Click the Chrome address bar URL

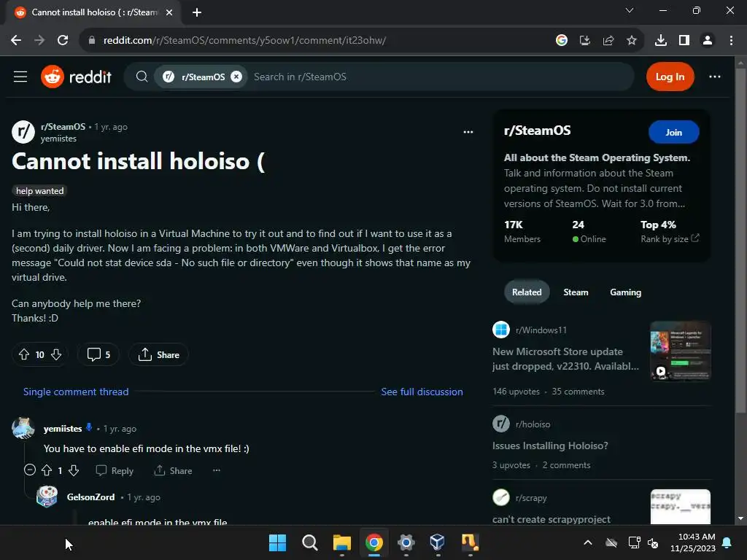pos(244,41)
